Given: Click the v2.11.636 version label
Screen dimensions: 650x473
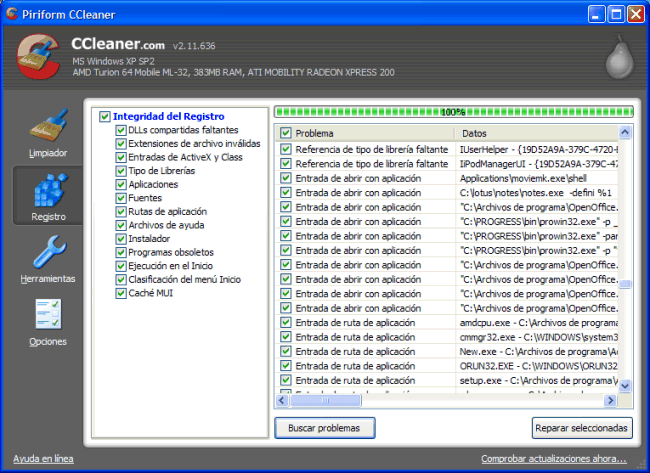Looking at the screenshot, I should [x=194, y=46].
